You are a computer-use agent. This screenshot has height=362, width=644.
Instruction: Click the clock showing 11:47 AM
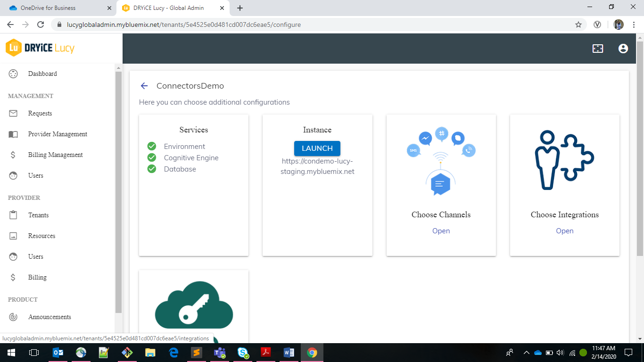(604, 348)
